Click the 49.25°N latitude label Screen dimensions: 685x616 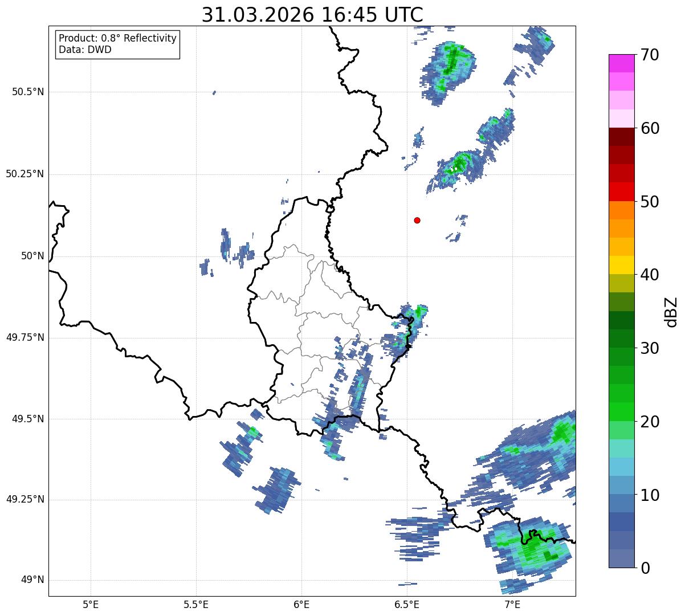tap(25, 500)
